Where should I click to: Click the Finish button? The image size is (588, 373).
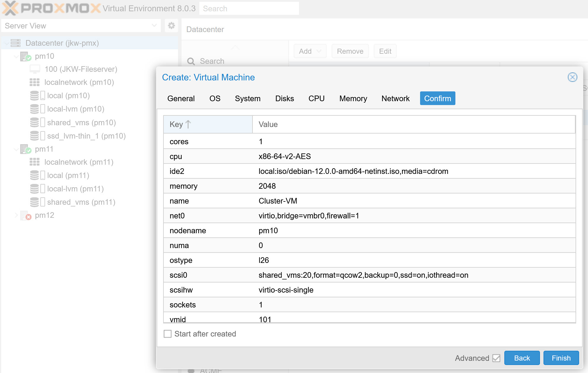click(561, 358)
